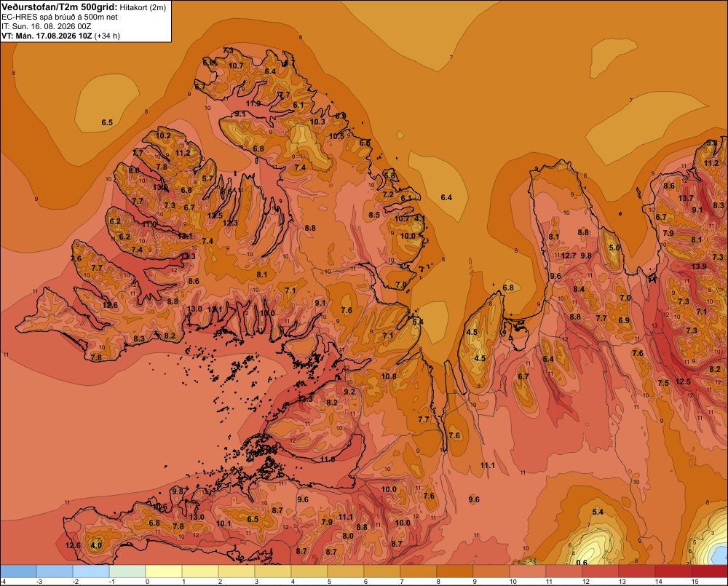Click the 11.9 temperature label
The width and height of the screenshot is (728, 586).
(253, 103)
